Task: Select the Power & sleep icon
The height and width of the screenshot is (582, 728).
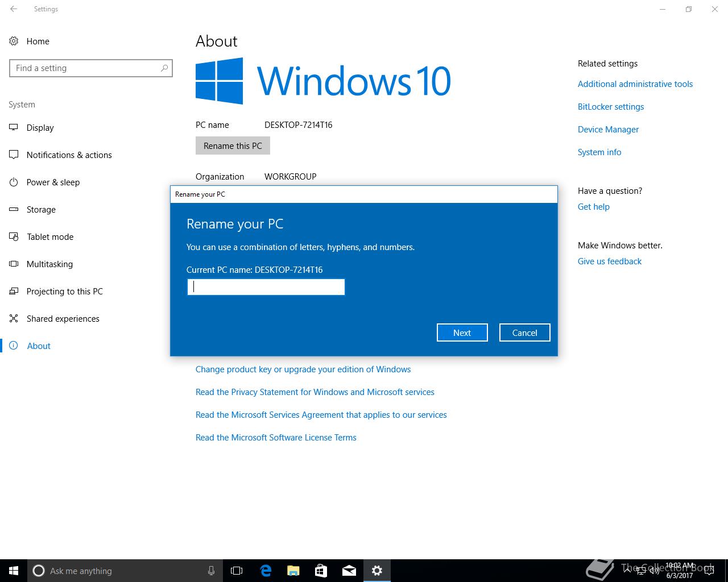Action: click(14, 182)
